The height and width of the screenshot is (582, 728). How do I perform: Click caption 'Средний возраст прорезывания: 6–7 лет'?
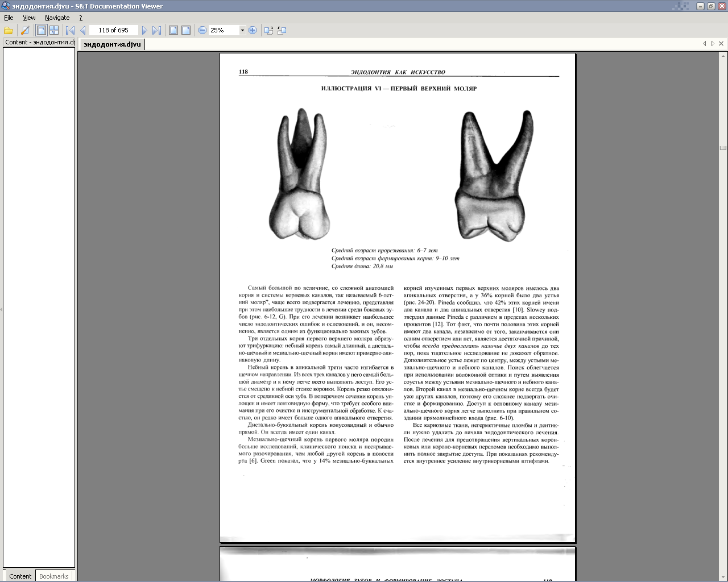(x=384, y=250)
